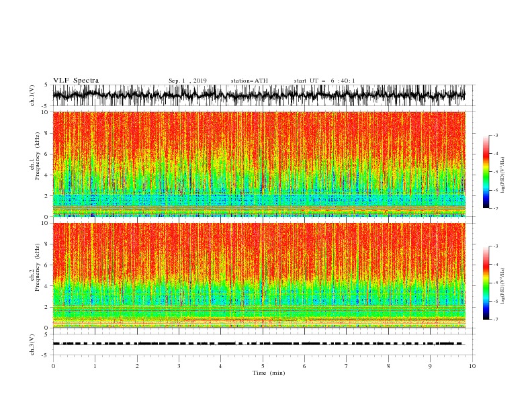
Task: Click the time axis tick label "0"
Action: 53,366
